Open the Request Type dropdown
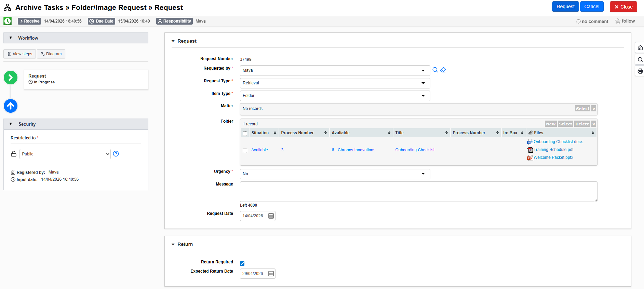 tap(335, 83)
